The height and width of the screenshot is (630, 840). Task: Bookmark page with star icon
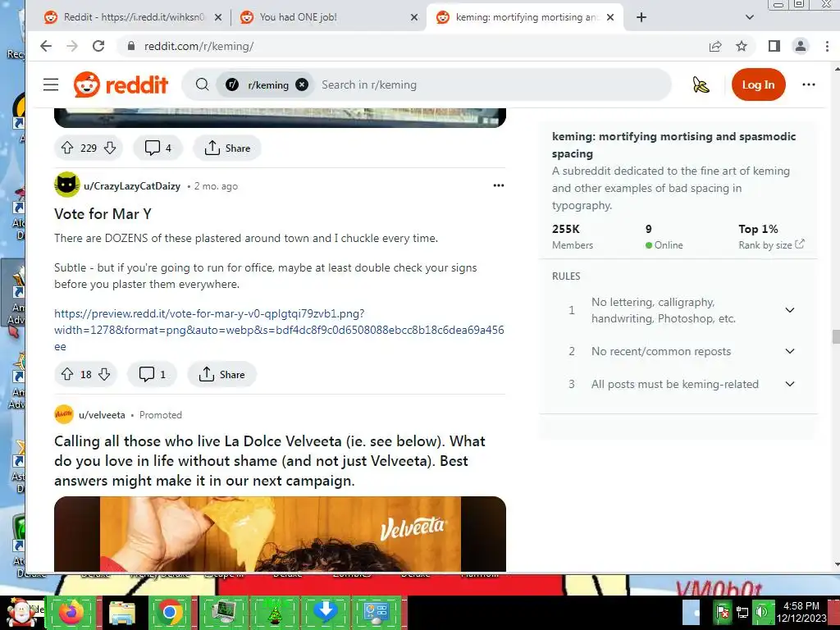[742, 46]
